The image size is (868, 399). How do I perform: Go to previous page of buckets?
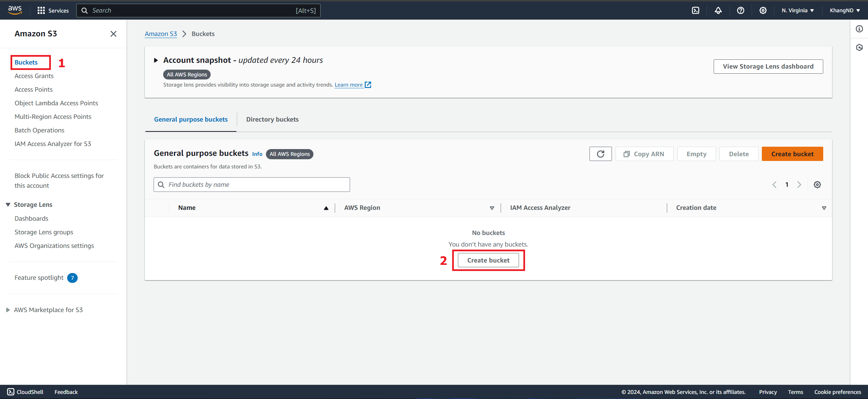tap(774, 184)
